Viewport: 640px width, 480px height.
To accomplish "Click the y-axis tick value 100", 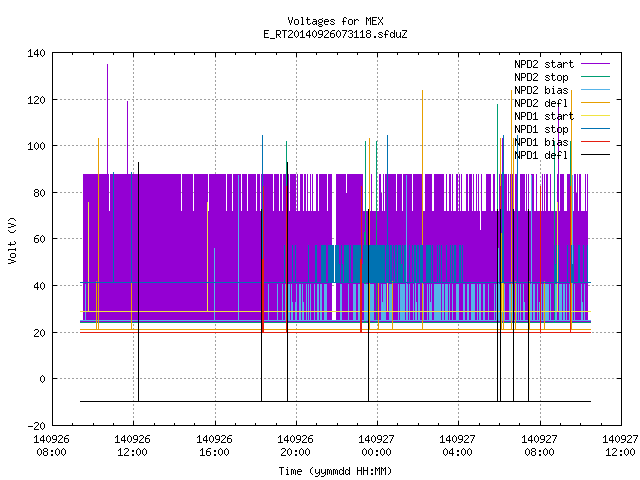I will [36, 146].
